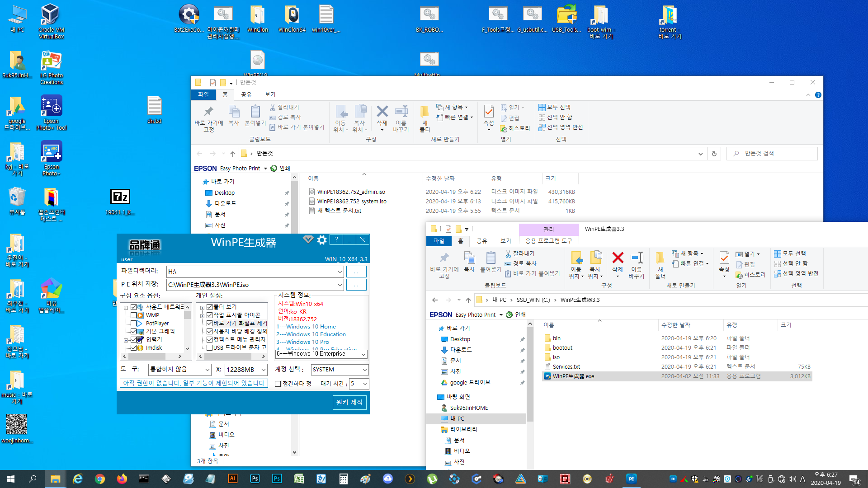The height and width of the screenshot is (488, 868).
Task: Expand the 입력기 tree node
Action: [x=126, y=340]
